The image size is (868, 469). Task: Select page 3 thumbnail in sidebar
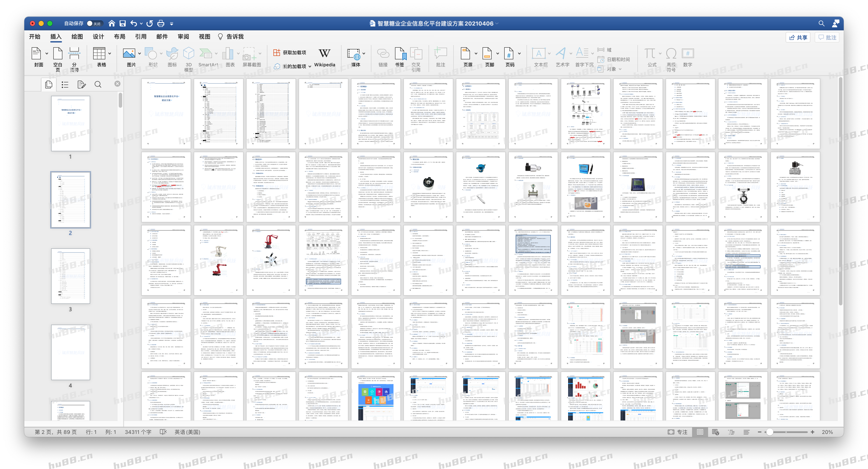tap(70, 276)
